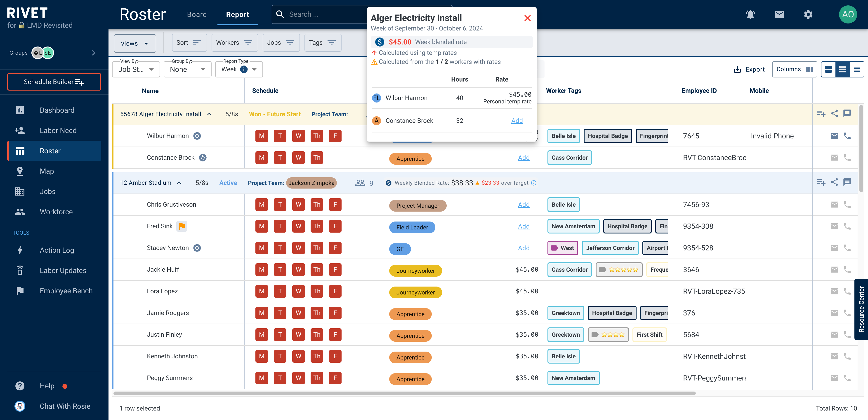This screenshot has height=420, width=868.
Task: Open notifications bell icon
Action: click(x=750, y=14)
